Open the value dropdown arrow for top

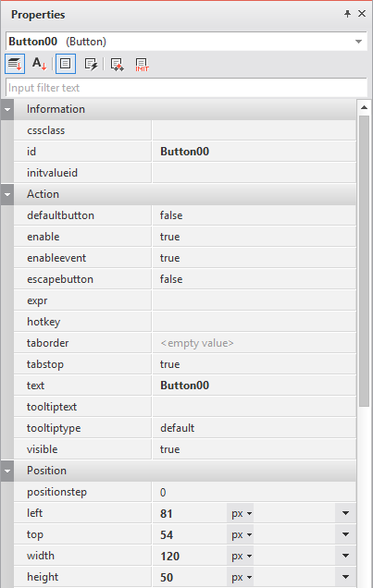point(345,534)
